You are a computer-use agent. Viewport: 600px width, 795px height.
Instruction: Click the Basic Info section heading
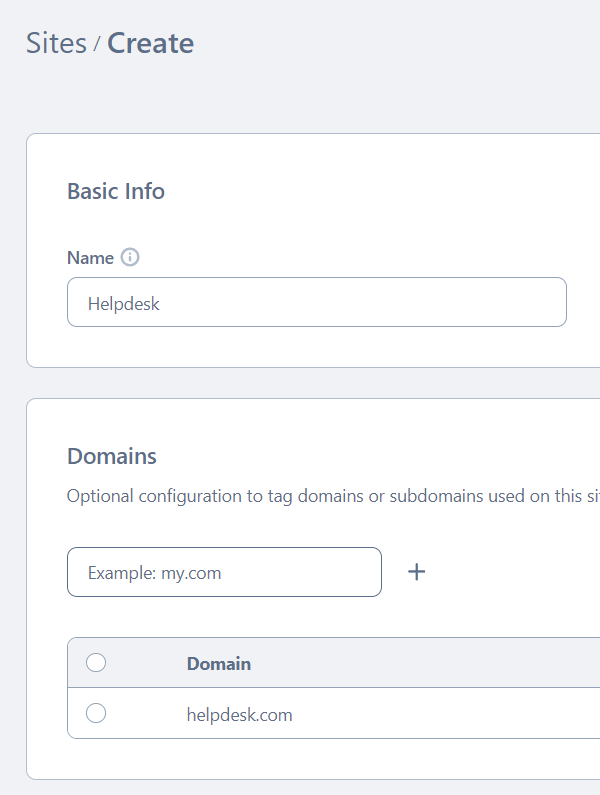click(116, 191)
